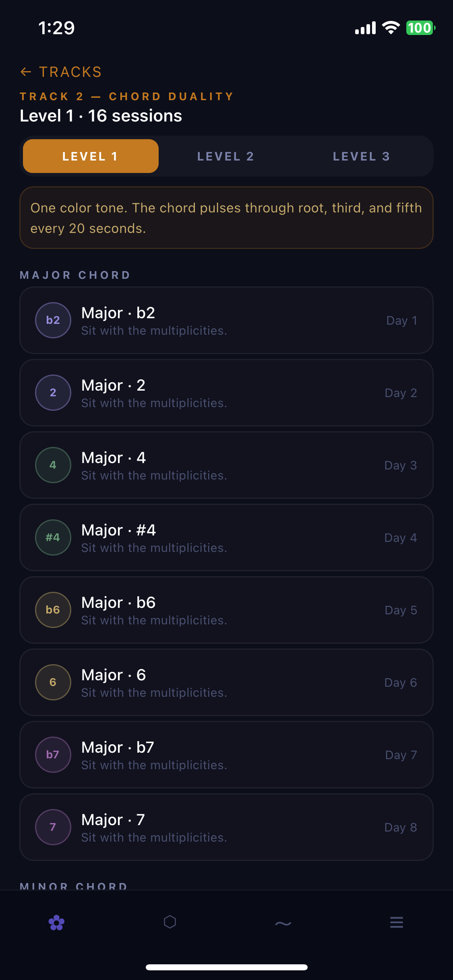Viewport: 453px width, 980px height.
Task: Open the wave tab in bottom bar
Action: coord(283,923)
